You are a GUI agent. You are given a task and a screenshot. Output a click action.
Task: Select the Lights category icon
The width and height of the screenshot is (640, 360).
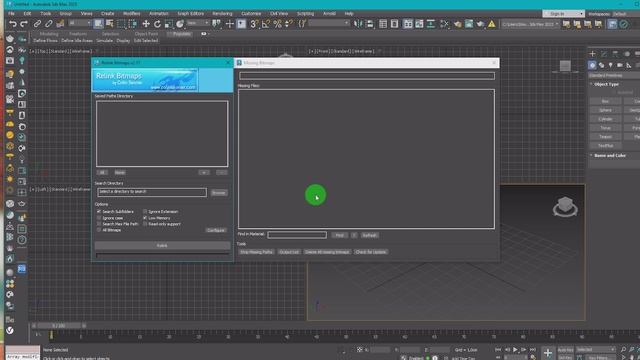click(611, 65)
